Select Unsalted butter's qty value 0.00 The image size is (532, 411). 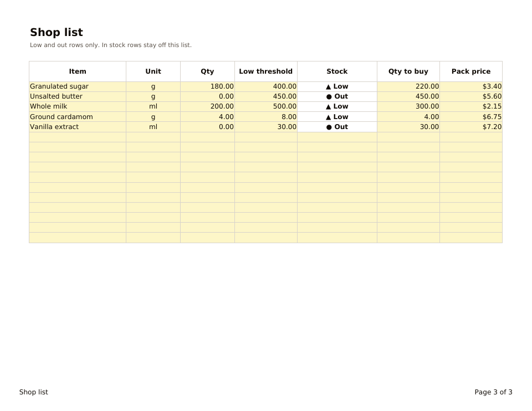click(x=207, y=96)
